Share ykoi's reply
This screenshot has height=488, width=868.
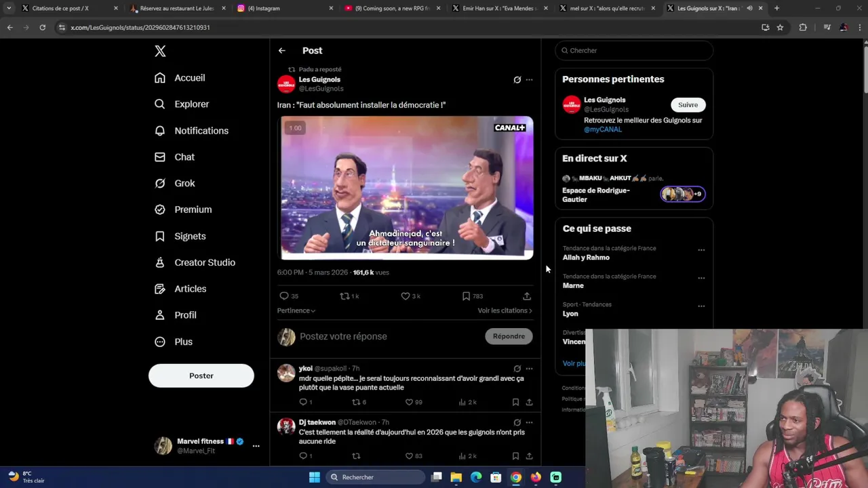530,402
